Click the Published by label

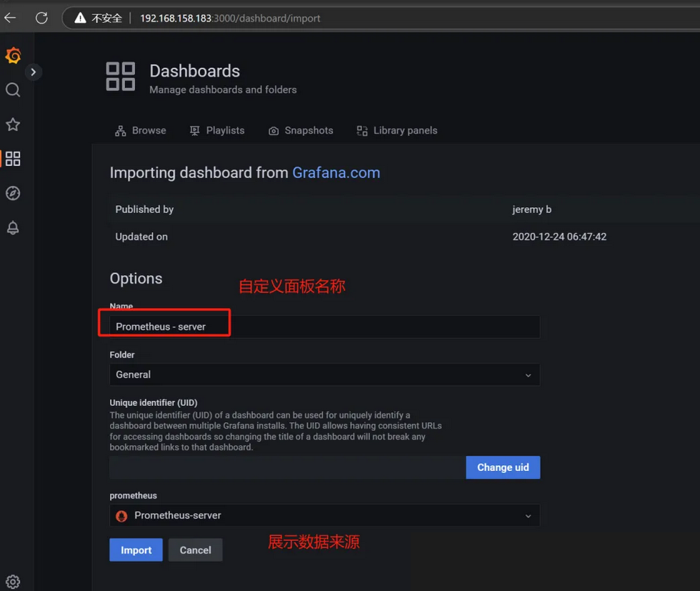[x=144, y=209]
